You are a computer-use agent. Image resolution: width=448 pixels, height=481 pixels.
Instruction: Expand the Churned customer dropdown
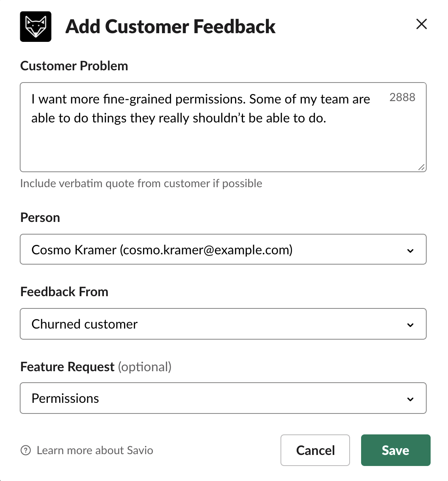[x=223, y=324]
